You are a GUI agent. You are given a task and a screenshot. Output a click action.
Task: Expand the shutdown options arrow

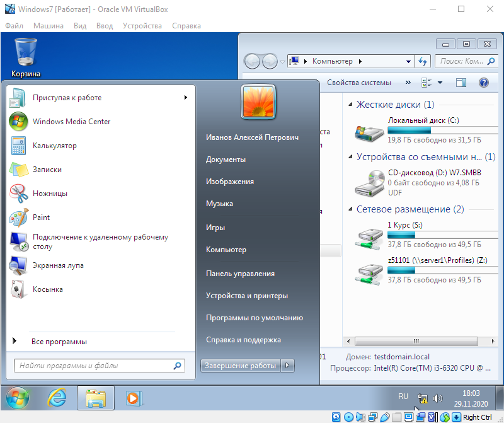point(288,366)
